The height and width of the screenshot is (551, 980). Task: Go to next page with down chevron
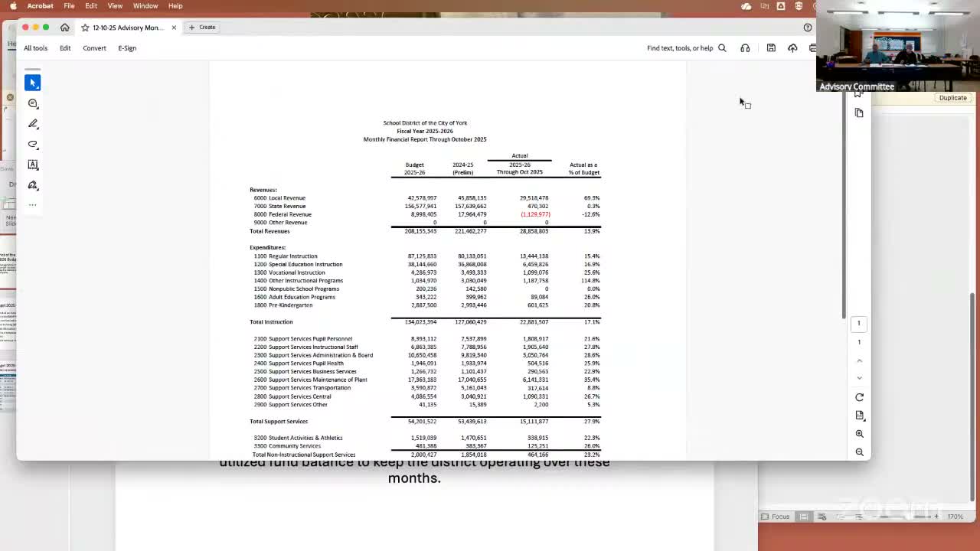click(859, 377)
